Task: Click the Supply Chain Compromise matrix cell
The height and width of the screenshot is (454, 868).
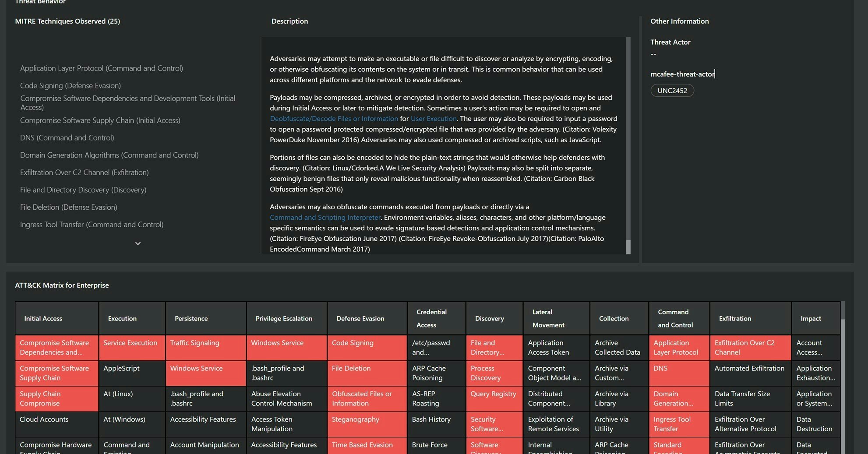Action: point(57,398)
